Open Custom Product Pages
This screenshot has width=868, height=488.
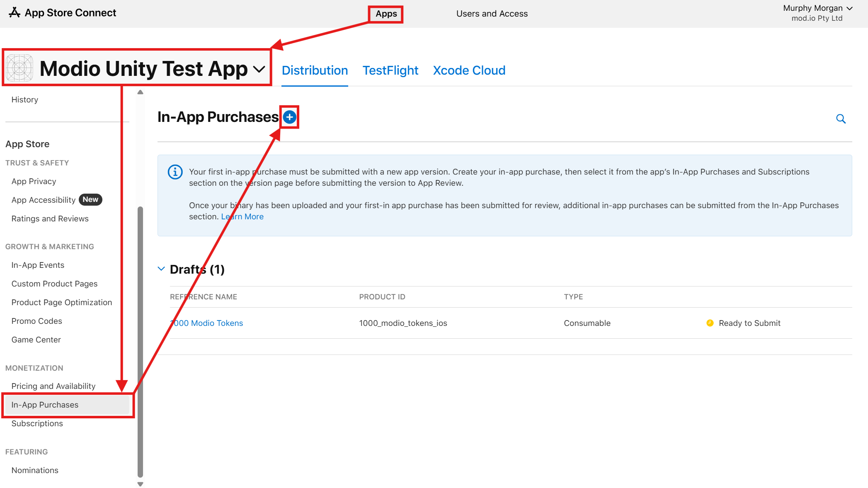(54, 284)
